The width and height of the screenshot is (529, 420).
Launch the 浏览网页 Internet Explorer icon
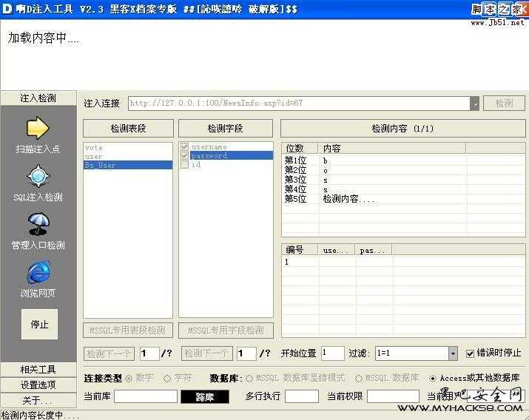38,272
